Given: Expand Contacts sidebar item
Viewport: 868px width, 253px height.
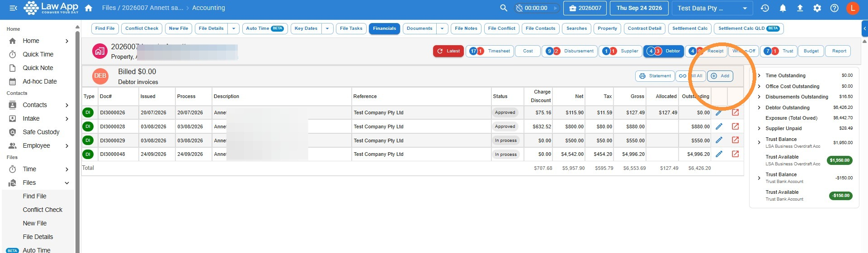Looking at the screenshot, I should tap(67, 105).
